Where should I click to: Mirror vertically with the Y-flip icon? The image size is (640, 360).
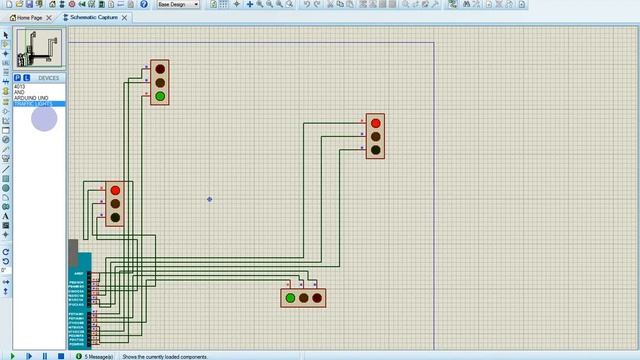tap(5, 291)
